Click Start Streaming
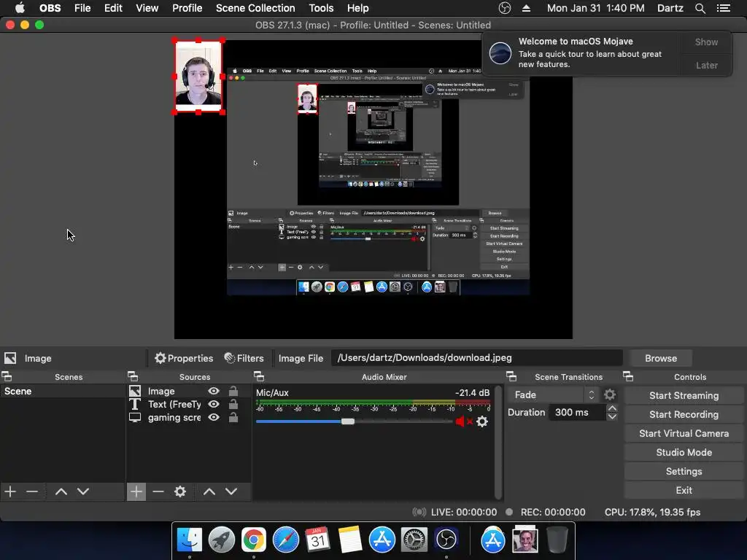The height and width of the screenshot is (560, 747). [684, 396]
